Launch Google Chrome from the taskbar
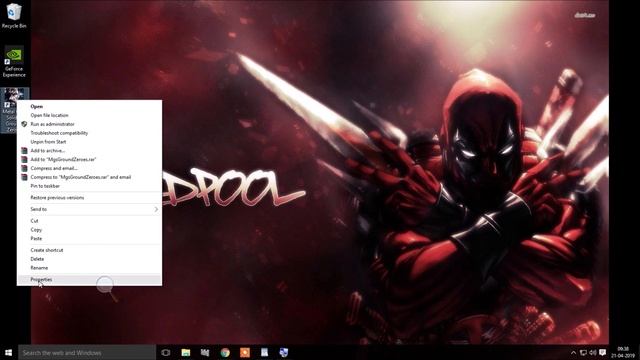This screenshot has width=640, height=360. coord(225,353)
